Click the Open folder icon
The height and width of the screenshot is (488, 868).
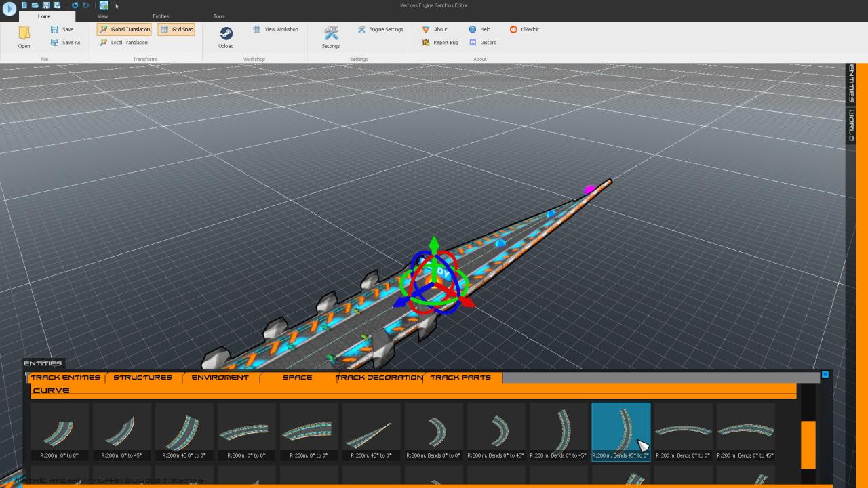[24, 33]
